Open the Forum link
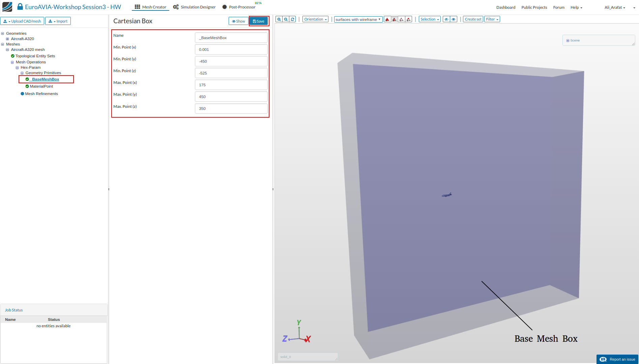The image size is (639, 364). tap(559, 7)
